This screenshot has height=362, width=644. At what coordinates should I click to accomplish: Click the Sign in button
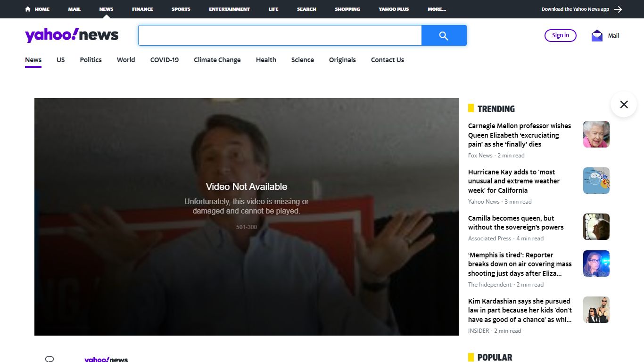pos(561,35)
